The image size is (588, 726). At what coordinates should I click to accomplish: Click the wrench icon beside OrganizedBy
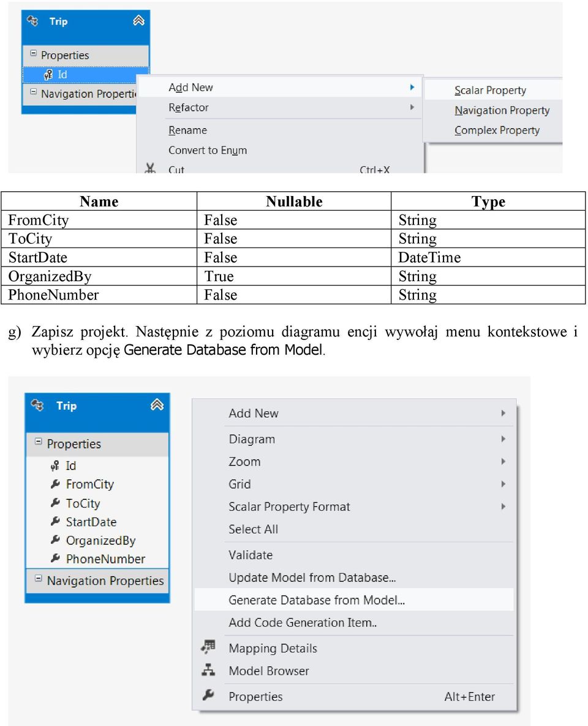click(x=55, y=540)
